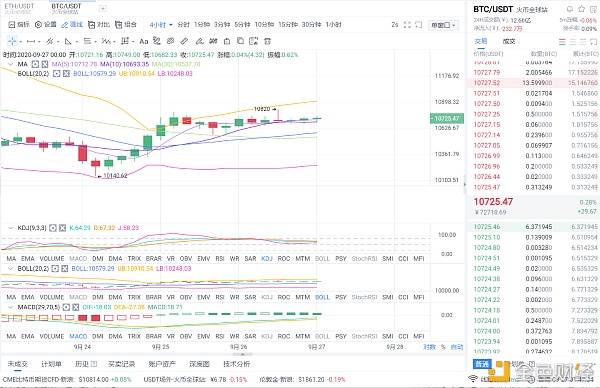Open KDJ(9,3,3) indicator settings icon
Screen dimensions: 600x388
53,228
